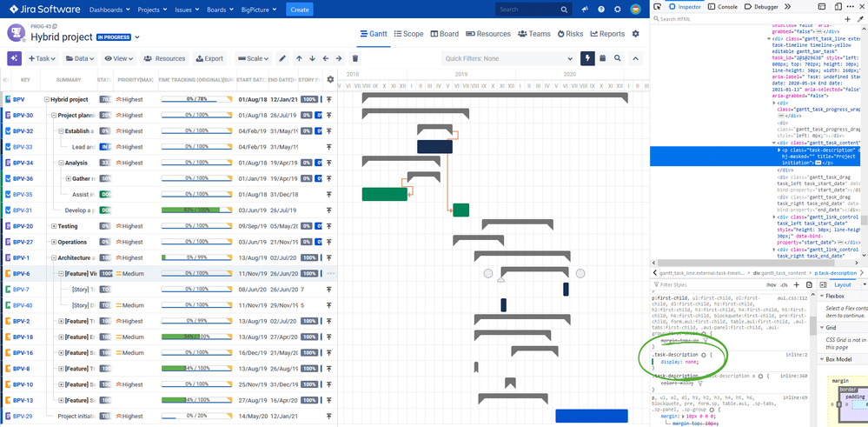Image resolution: width=868 pixels, height=427 pixels.
Task: Show more DevTools tabs with double chevron
Action: (x=787, y=7)
